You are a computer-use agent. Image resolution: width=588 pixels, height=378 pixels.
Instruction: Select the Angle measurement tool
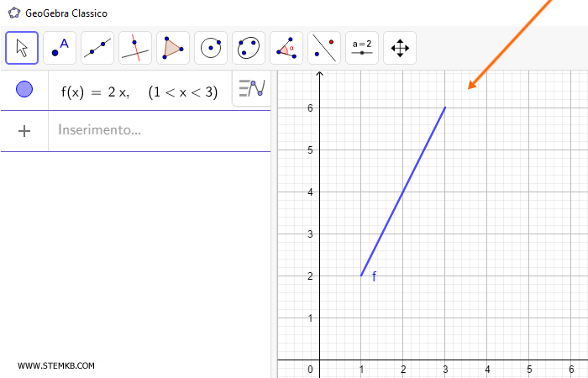click(286, 48)
